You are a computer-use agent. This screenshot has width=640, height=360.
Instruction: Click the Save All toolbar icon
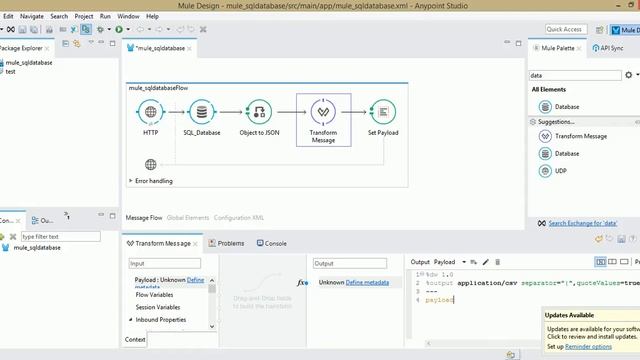click(x=34, y=29)
